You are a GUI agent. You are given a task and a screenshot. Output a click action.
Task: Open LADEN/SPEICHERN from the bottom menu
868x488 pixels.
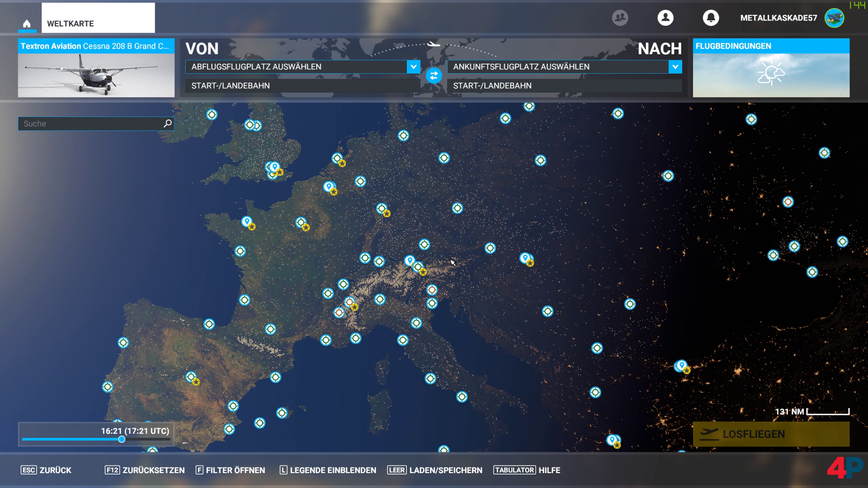pyautogui.click(x=445, y=470)
